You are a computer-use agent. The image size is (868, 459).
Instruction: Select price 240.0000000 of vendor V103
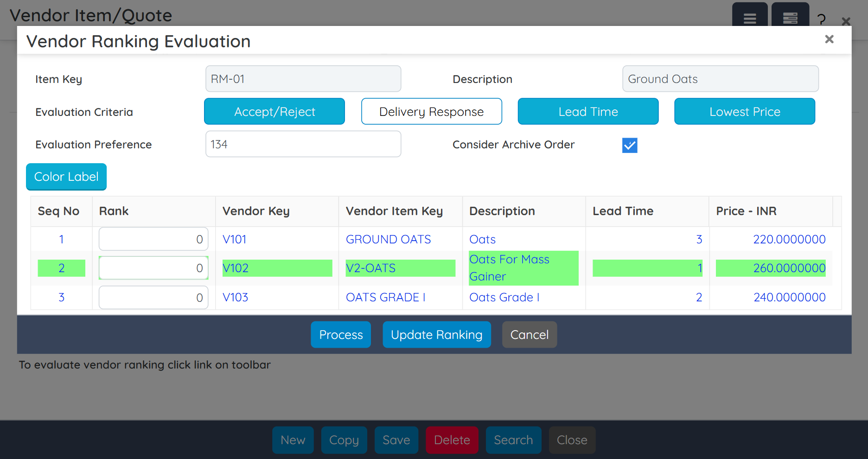tap(789, 297)
